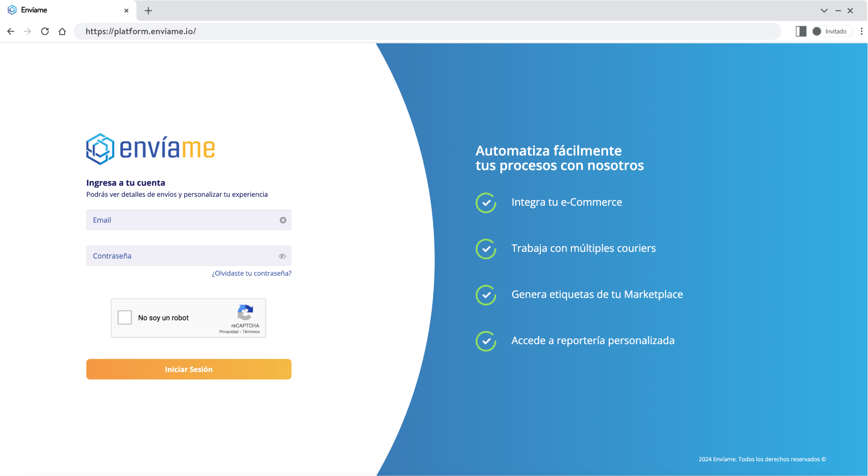The image size is (868, 476).
Task: Open reCAPTCHA Privacidad link
Action: (229, 331)
